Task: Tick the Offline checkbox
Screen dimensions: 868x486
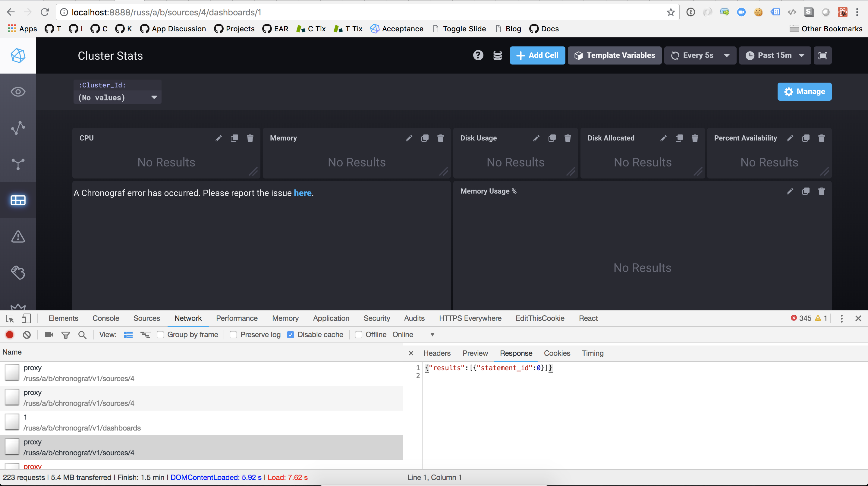Action: pyautogui.click(x=359, y=335)
